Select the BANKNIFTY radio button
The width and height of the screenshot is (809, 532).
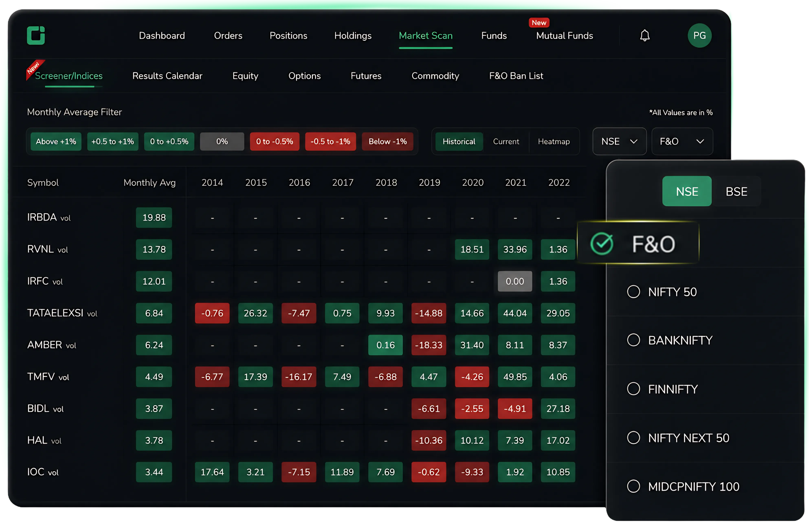click(633, 340)
